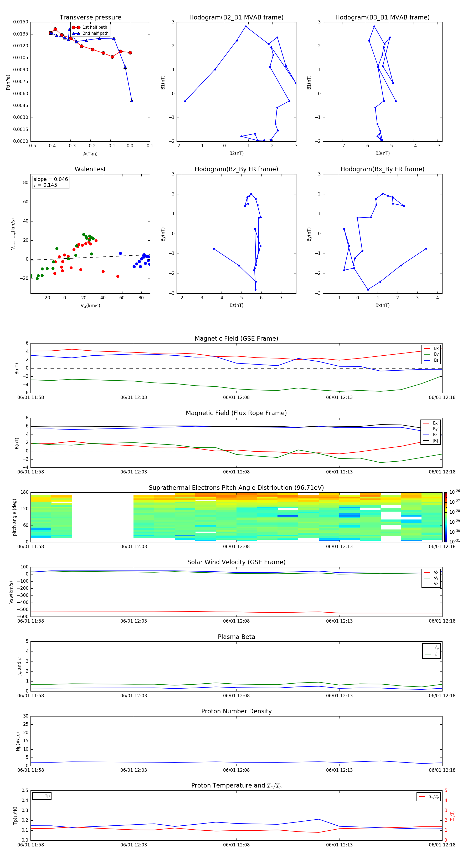473x868 pixels.
Task: Click 'Vx' in the velocity legend
Action: click(x=436, y=573)
